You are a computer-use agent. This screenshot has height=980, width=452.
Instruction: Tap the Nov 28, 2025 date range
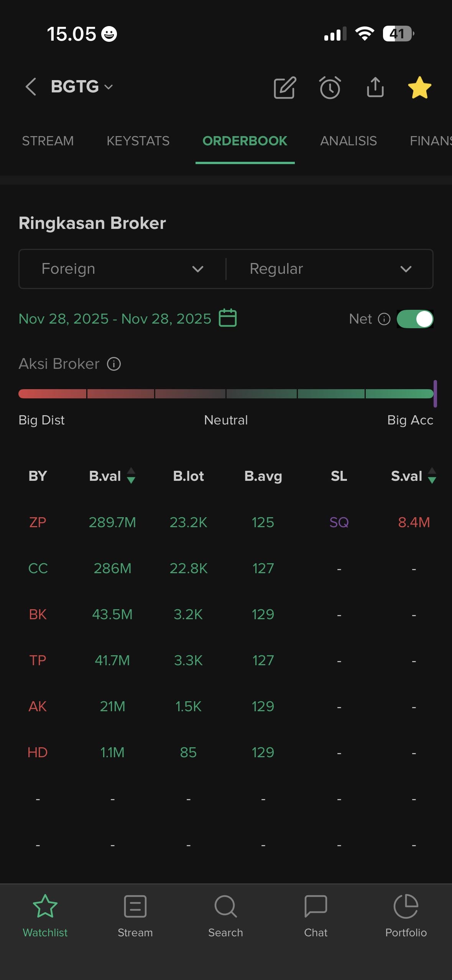tap(115, 319)
